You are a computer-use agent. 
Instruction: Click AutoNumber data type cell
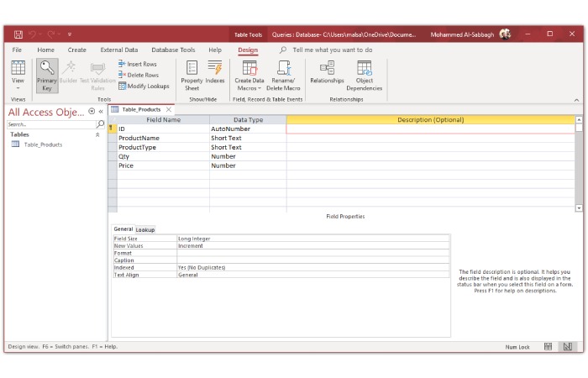pos(248,129)
